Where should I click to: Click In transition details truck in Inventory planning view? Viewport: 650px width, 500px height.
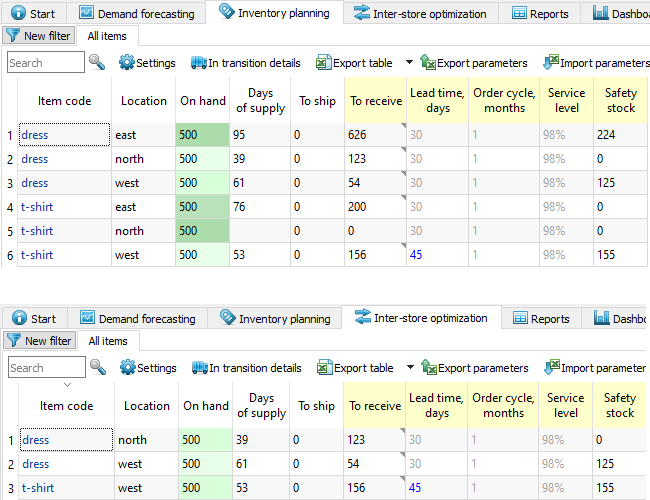pyautogui.click(x=245, y=63)
